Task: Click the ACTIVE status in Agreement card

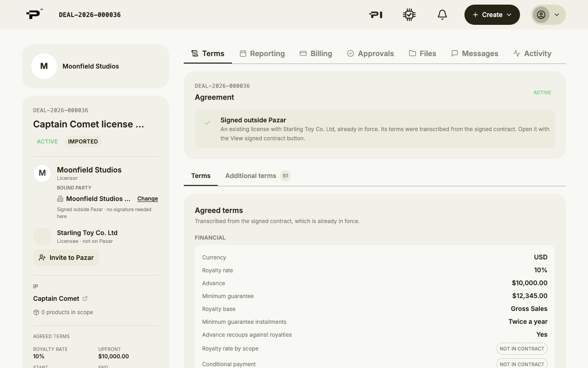Action: point(542,92)
